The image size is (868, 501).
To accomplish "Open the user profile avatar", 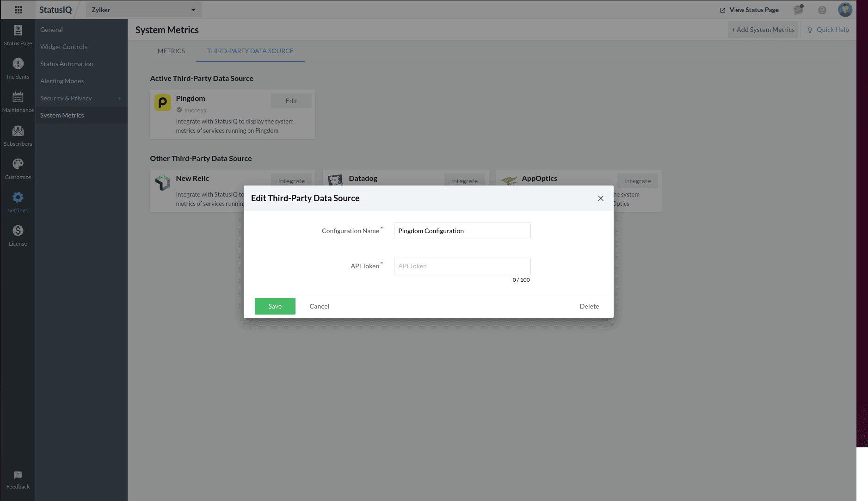I will [x=845, y=10].
